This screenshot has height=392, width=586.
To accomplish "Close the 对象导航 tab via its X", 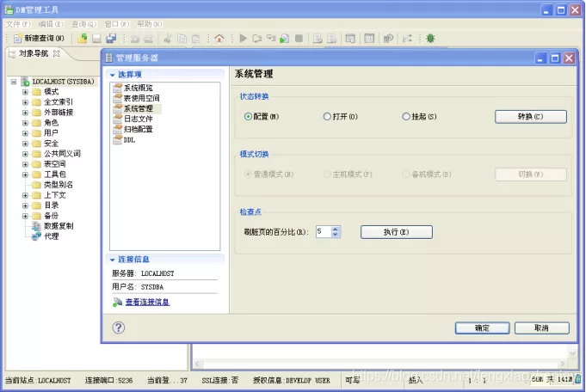I will (x=57, y=53).
